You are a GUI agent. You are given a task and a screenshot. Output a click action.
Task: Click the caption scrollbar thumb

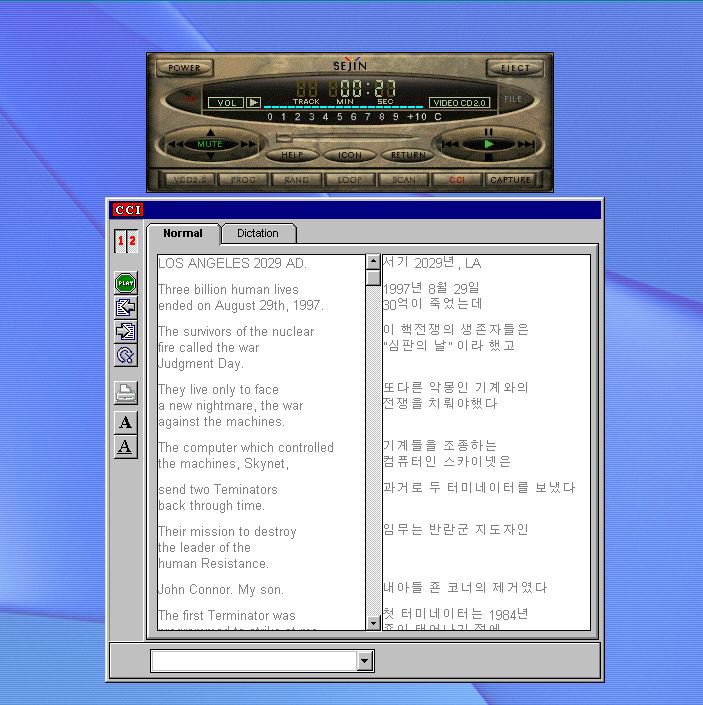click(373, 278)
